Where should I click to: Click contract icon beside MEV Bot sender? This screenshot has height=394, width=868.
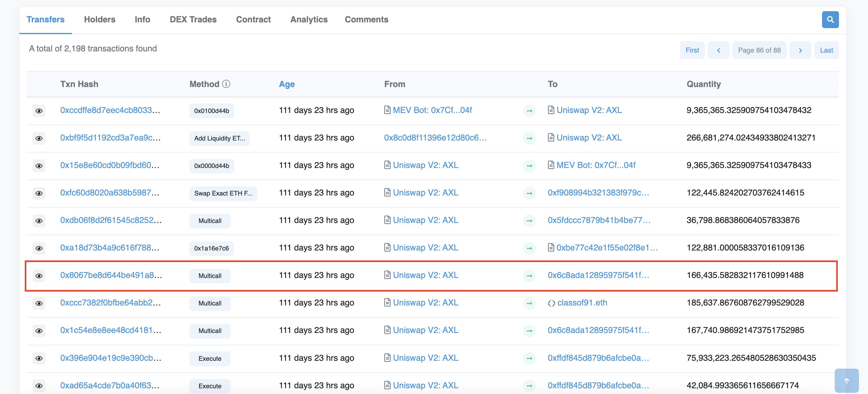tap(387, 110)
